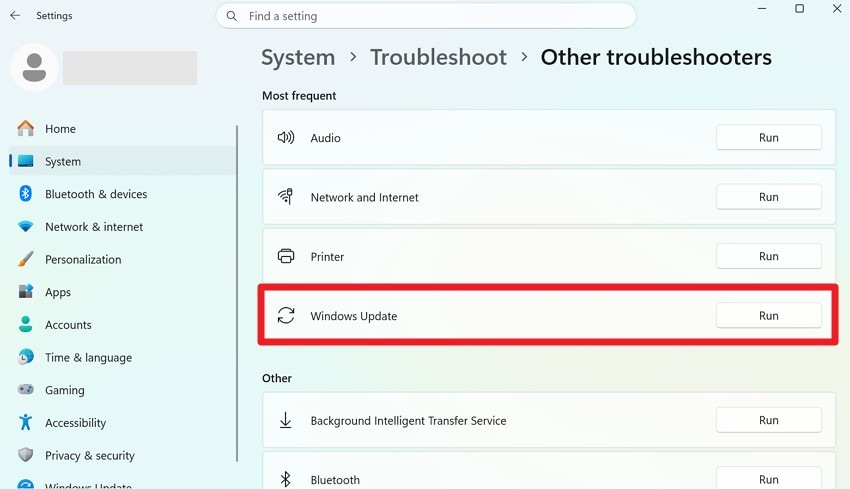This screenshot has width=850, height=489.
Task: Click the Home house icon
Action: 25,128
